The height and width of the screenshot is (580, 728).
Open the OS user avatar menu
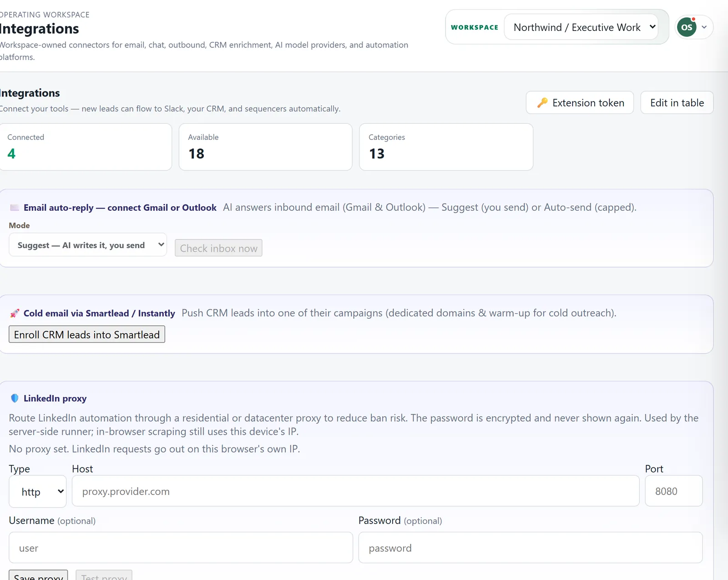pos(687,27)
